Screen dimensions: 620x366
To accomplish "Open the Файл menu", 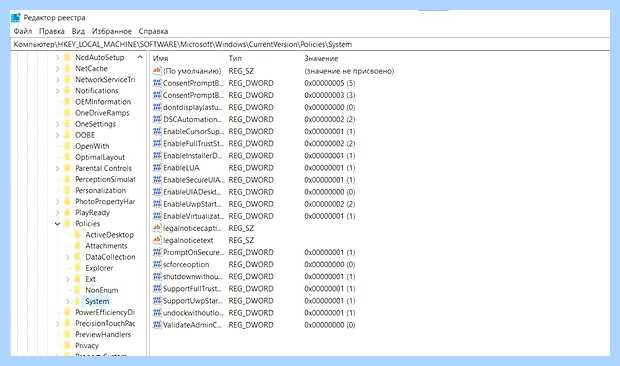I will point(23,31).
